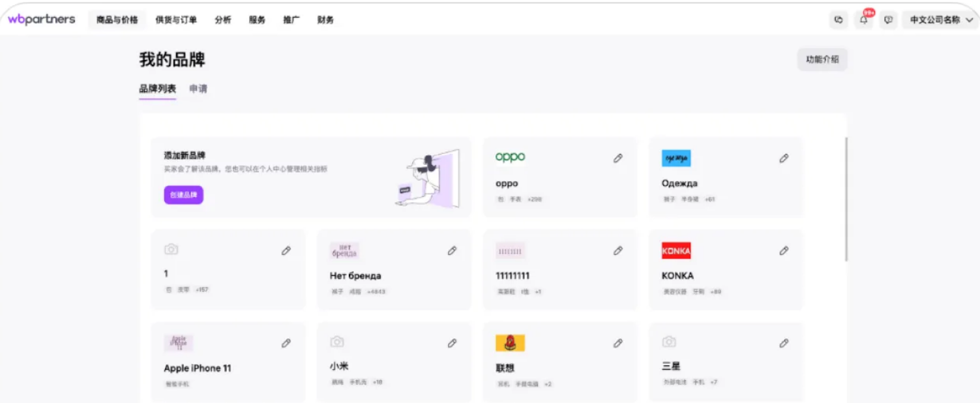Viewport: 980px width, 403px height.
Task: Edit the KONKA brand via its pencil icon
Action: coord(783,250)
